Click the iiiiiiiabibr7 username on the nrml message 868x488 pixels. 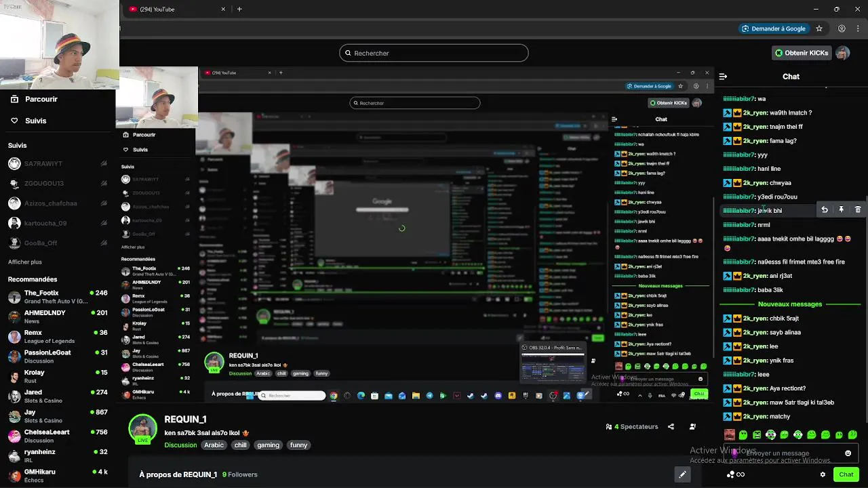[739, 224]
